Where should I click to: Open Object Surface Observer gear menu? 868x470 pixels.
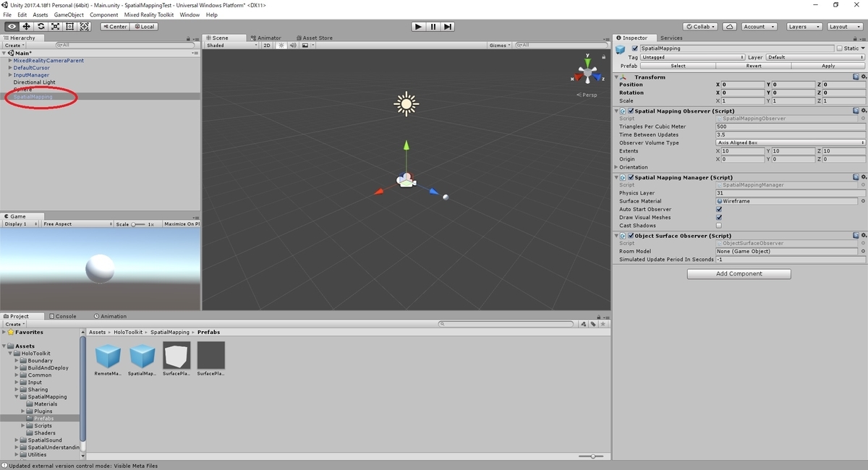tap(863, 236)
